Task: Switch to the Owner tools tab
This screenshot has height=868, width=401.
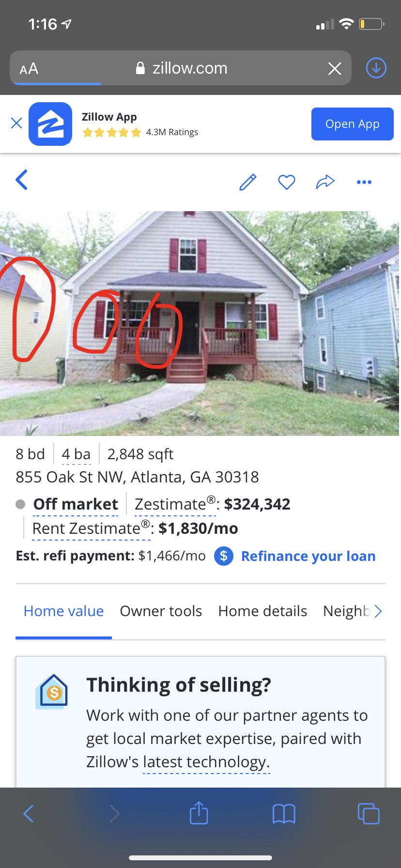Action: click(x=161, y=611)
